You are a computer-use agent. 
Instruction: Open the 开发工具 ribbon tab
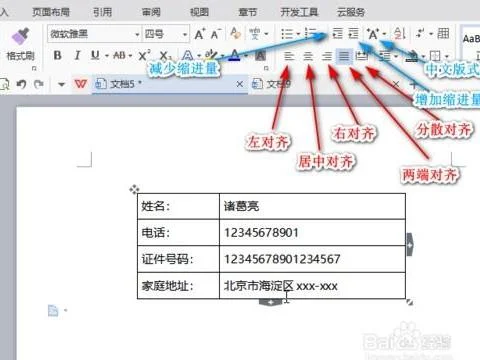[x=299, y=12]
